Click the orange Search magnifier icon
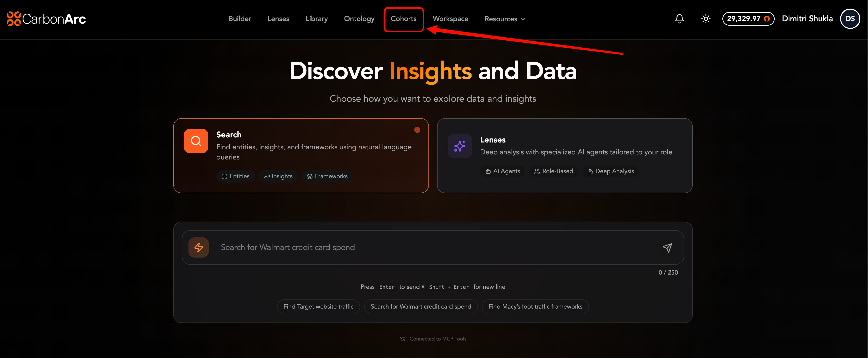This screenshot has height=358, width=868. pos(196,141)
